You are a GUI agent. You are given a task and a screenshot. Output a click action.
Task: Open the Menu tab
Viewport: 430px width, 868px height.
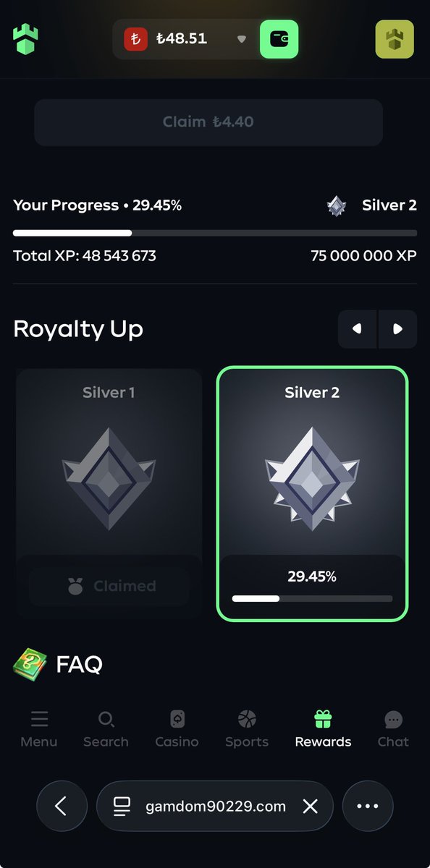(39, 729)
